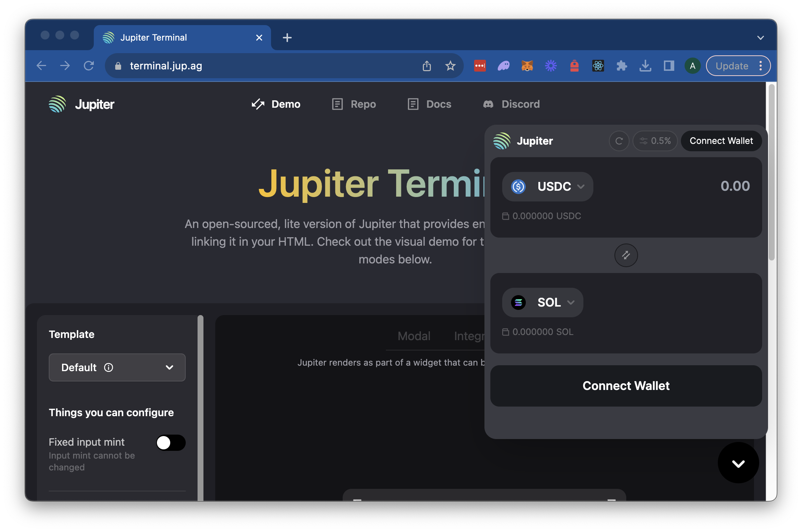Viewport: 802px width, 532px height.
Task: Open the extensions puzzle piece menu
Action: click(622, 66)
